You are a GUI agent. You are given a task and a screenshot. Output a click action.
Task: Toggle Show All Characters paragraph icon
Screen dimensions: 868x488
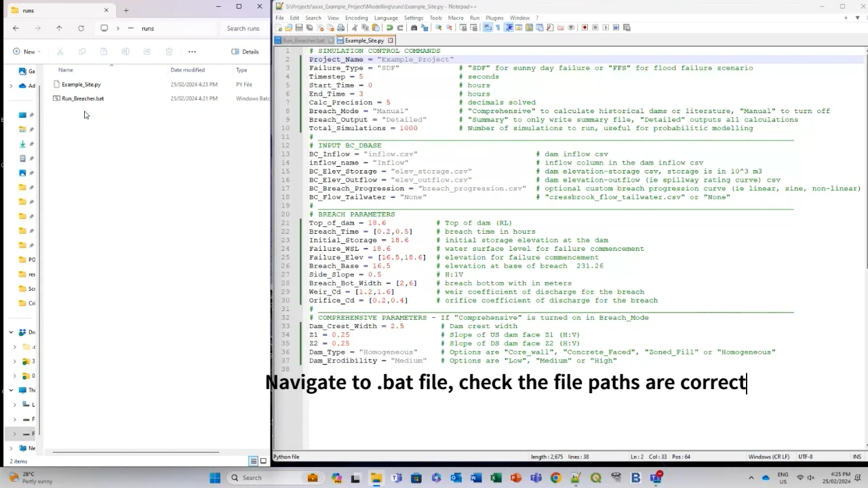pyautogui.click(x=497, y=28)
